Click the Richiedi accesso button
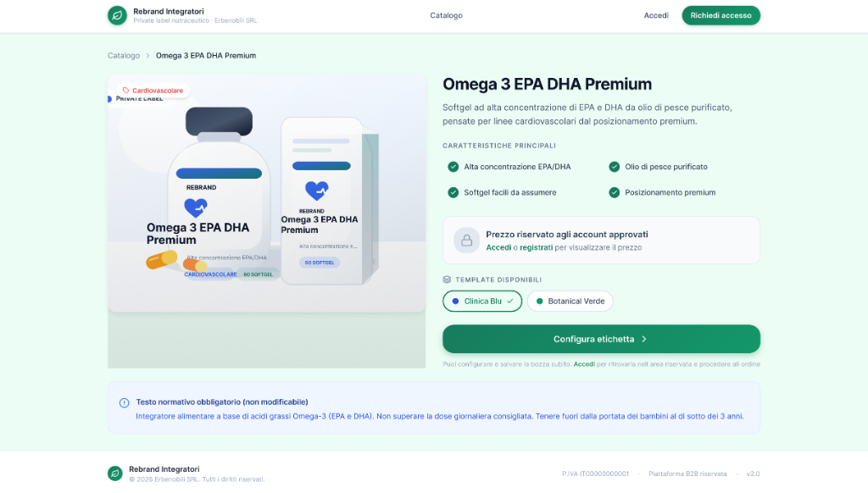Viewport: 868px width, 493px height. (x=721, y=15)
